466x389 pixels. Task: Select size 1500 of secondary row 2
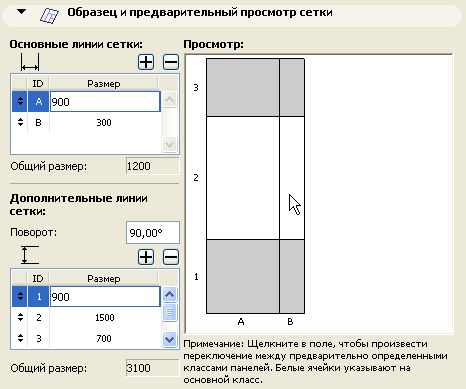(105, 317)
